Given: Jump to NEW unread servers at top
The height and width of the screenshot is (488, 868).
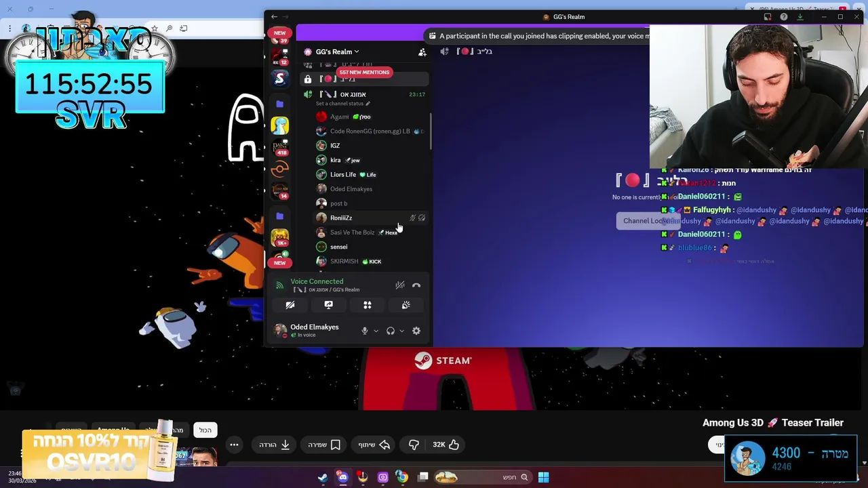Looking at the screenshot, I should [279, 33].
